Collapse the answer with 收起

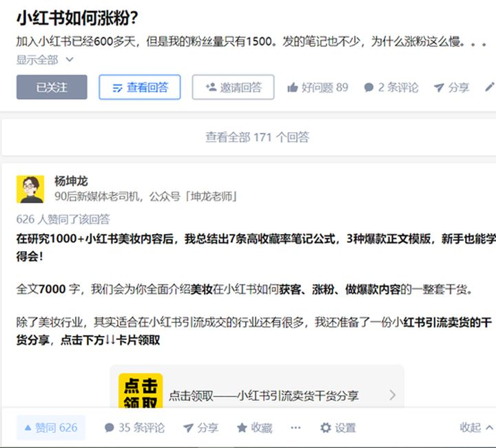[477, 427]
